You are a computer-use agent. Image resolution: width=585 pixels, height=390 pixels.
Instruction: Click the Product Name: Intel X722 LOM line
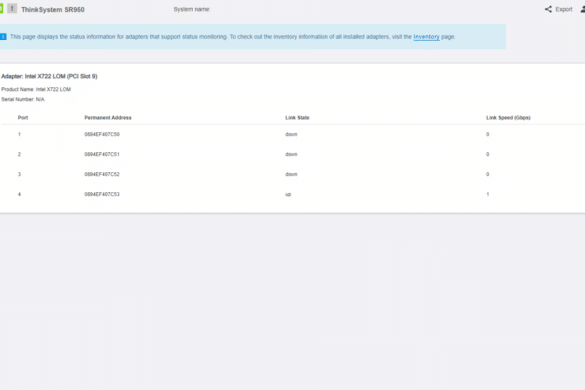(36, 89)
